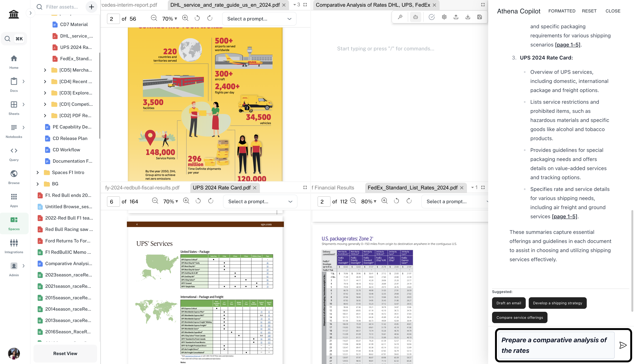Screen dimensions: 634x364
Task: Zoom out in the DHL PDF viewer
Action: [154, 18]
